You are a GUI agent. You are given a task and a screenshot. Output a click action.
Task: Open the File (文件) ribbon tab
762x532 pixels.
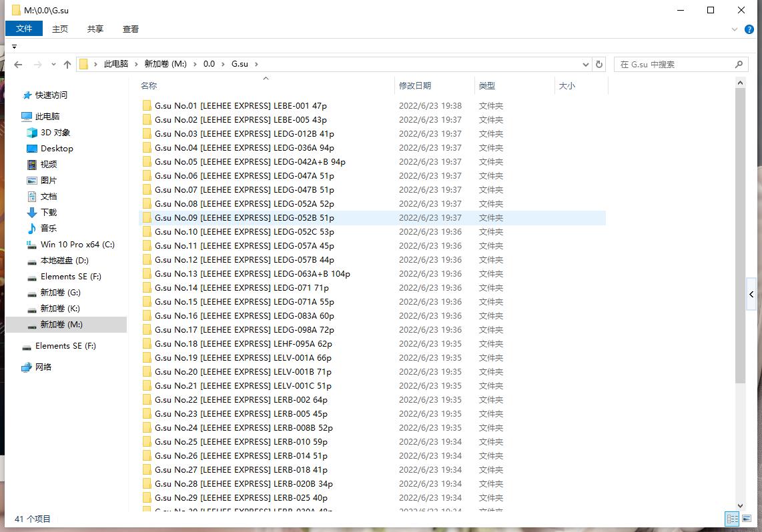(x=24, y=29)
